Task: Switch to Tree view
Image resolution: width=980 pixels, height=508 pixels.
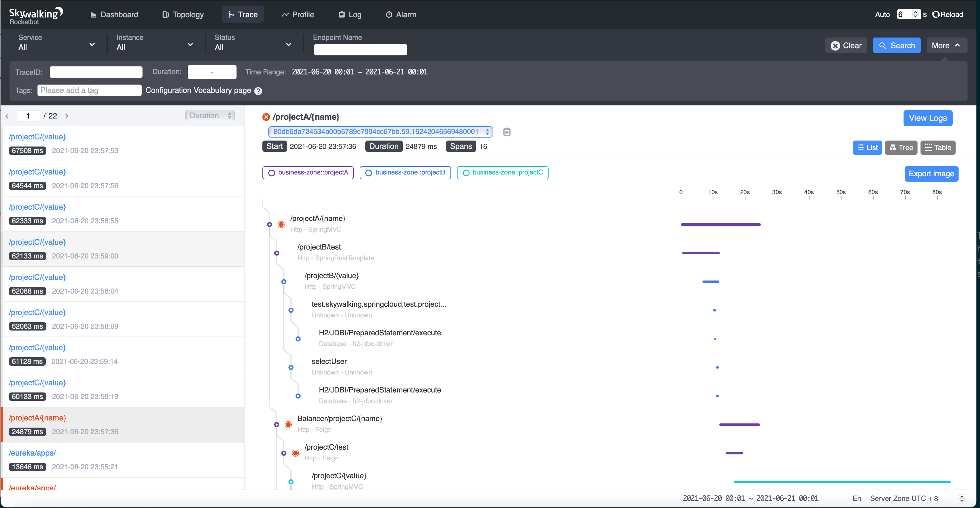Action: 901,148
